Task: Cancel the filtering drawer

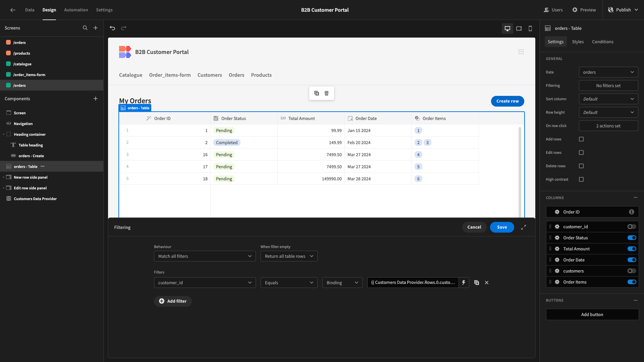Action: point(474,227)
